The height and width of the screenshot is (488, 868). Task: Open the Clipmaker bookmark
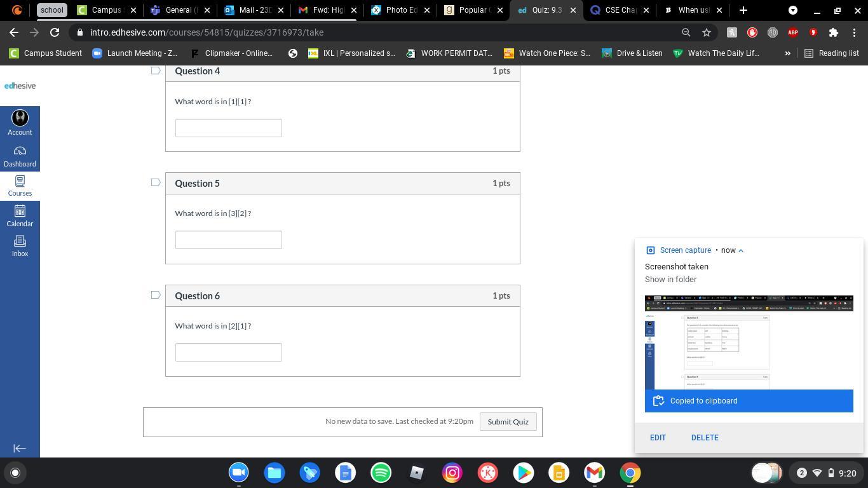pyautogui.click(x=232, y=53)
